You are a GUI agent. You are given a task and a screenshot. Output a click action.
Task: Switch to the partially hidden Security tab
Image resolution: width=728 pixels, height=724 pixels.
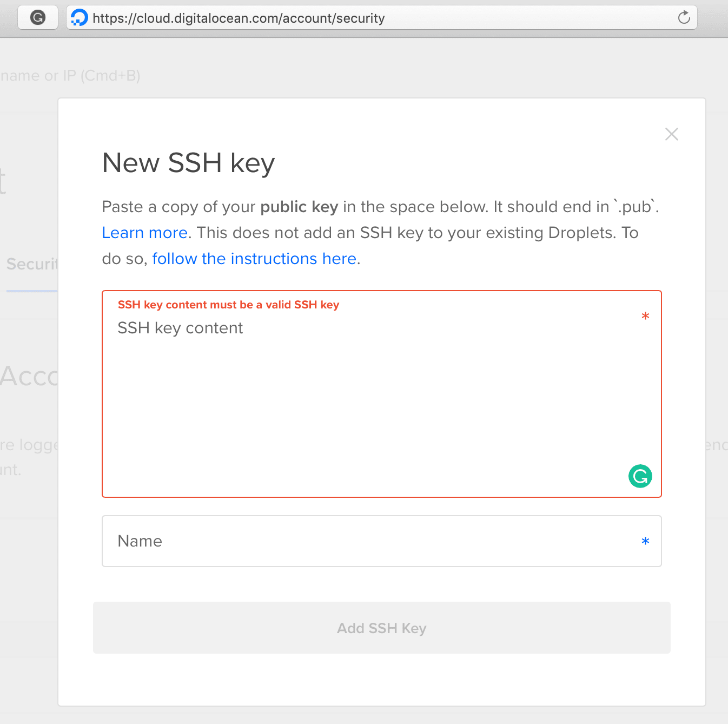[x=32, y=265]
